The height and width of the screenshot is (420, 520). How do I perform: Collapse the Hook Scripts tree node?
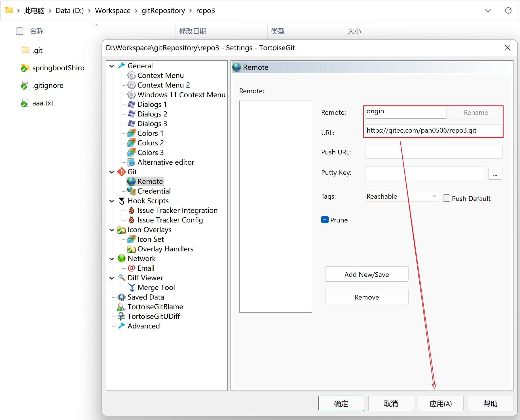pyautogui.click(x=112, y=201)
